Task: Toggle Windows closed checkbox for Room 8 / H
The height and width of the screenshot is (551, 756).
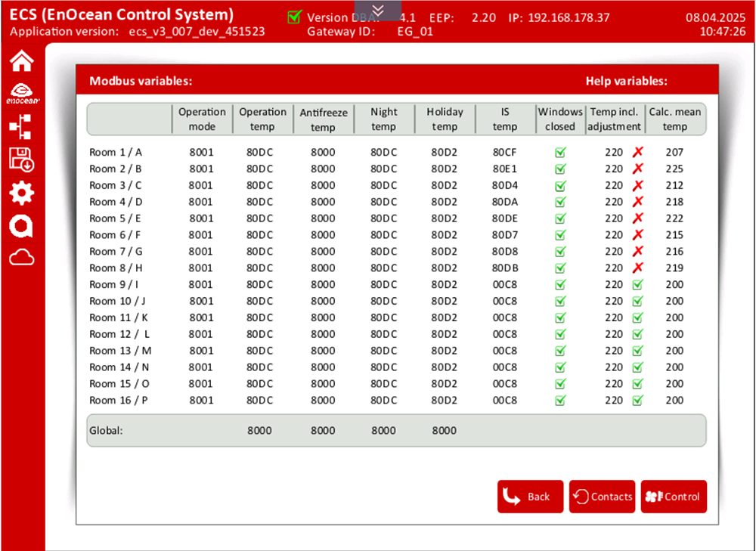Action: [560, 268]
